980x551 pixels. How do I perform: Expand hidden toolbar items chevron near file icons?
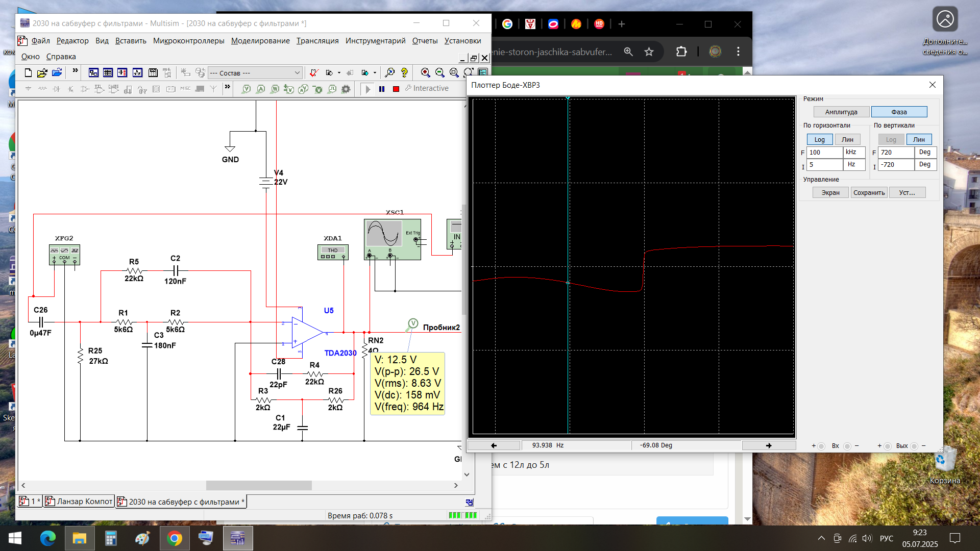[x=75, y=71]
